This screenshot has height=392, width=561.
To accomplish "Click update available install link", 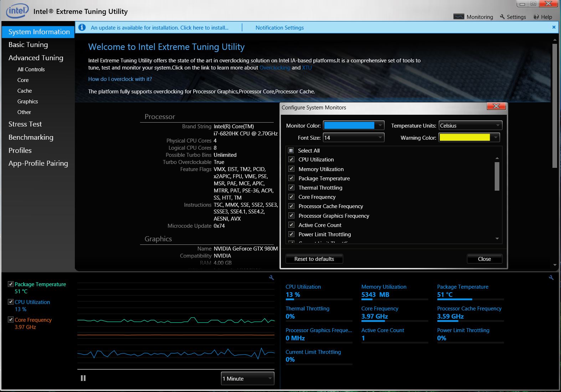I will pos(160,27).
